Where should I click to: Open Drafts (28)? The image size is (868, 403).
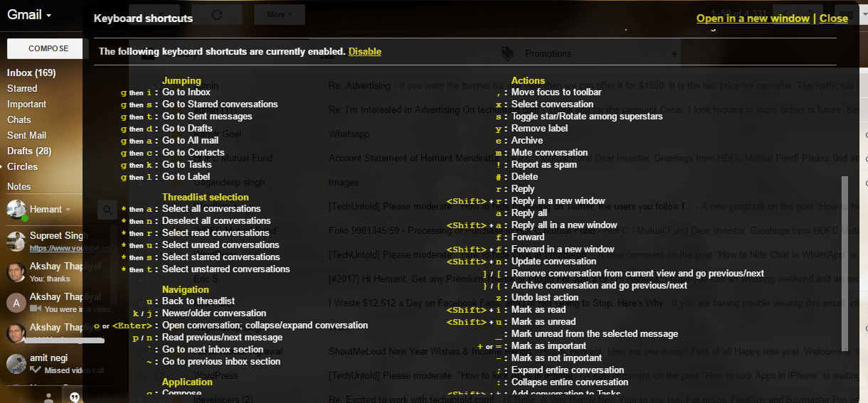coord(29,151)
